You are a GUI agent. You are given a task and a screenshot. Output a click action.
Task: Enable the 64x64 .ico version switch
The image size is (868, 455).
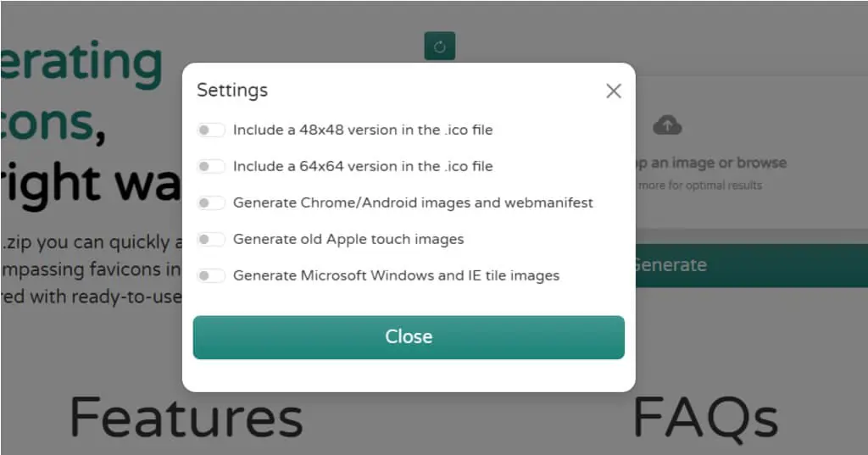210,167
